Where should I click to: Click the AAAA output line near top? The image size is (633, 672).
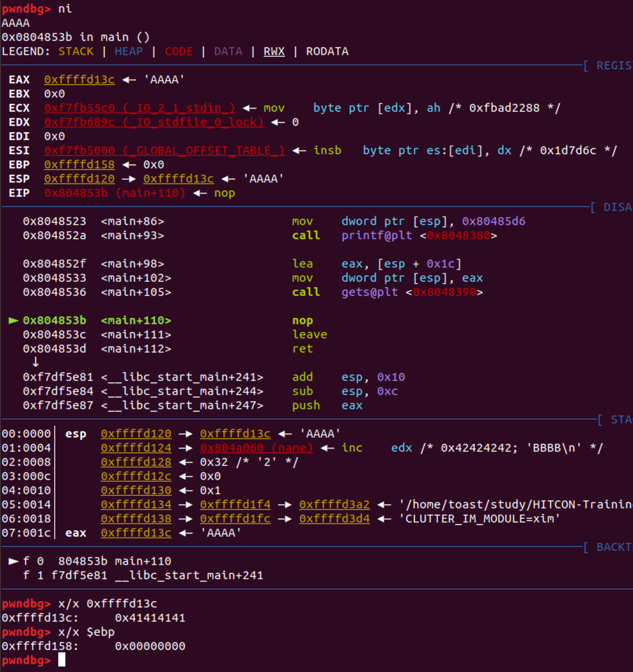[x=16, y=23]
